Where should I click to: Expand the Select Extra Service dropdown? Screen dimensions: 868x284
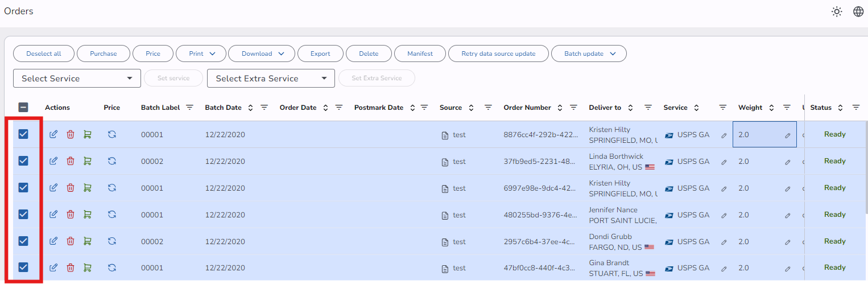click(271, 79)
